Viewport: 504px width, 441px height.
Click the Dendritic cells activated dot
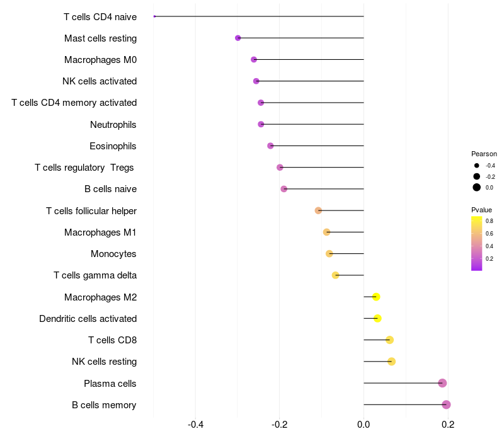377,318
